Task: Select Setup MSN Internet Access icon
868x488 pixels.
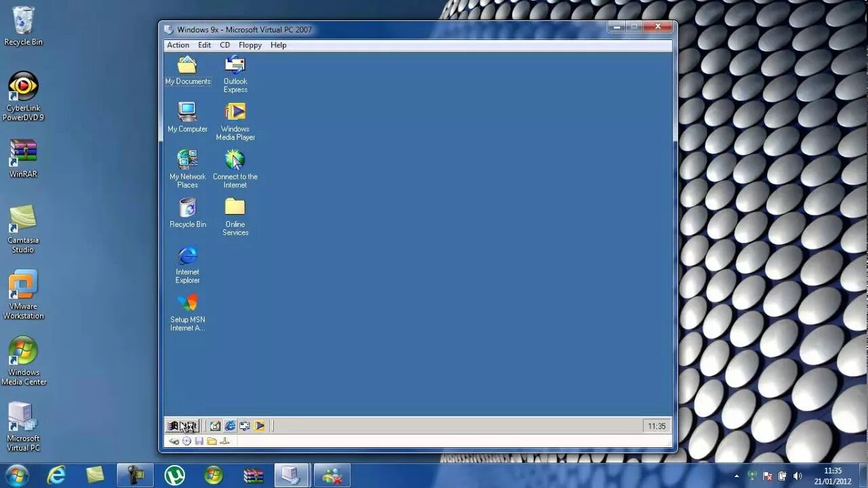Action: click(x=188, y=312)
